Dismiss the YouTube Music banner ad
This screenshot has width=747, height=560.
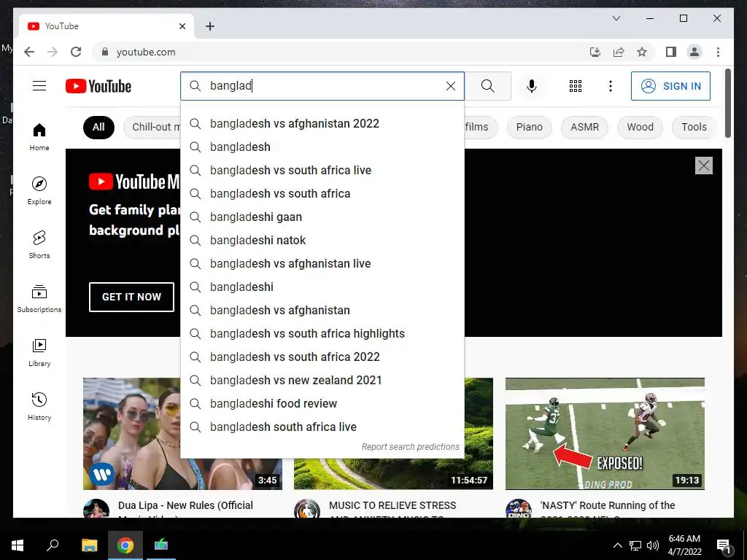pyautogui.click(x=704, y=166)
